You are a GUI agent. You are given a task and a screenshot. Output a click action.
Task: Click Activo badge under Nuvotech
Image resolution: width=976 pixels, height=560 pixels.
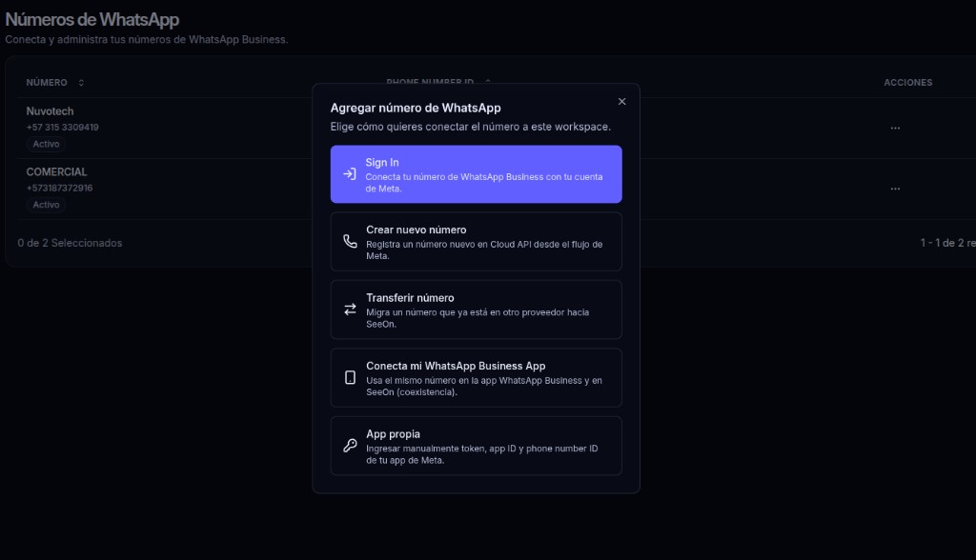(x=46, y=144)
